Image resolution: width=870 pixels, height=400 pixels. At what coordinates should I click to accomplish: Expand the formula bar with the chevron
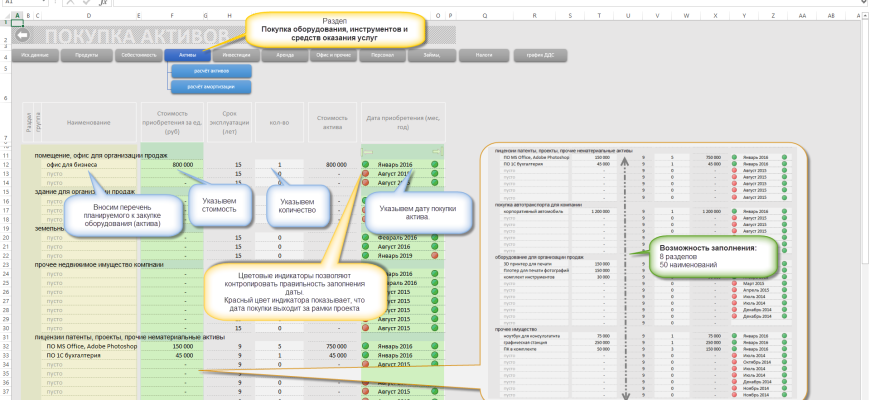[864, 4]
